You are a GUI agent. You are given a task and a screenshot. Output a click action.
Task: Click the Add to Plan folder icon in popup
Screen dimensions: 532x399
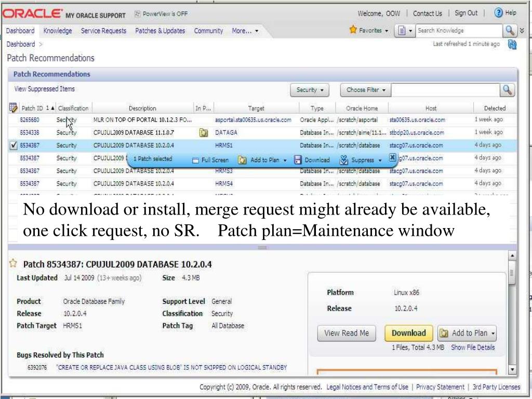[x=242, y=160]
